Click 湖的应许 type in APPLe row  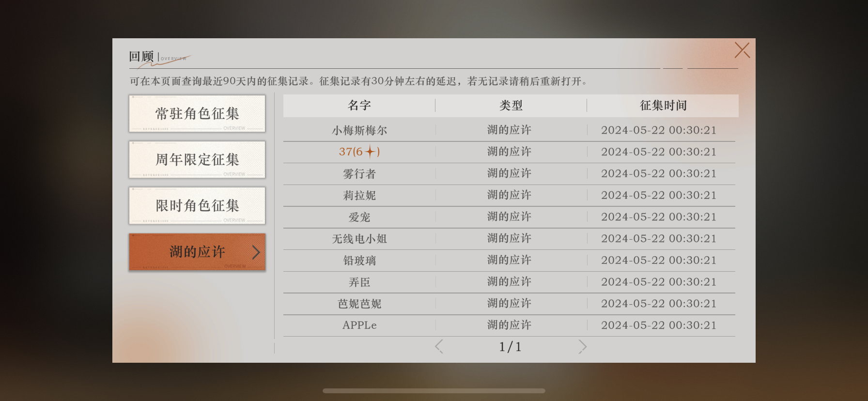click(509, 325)
